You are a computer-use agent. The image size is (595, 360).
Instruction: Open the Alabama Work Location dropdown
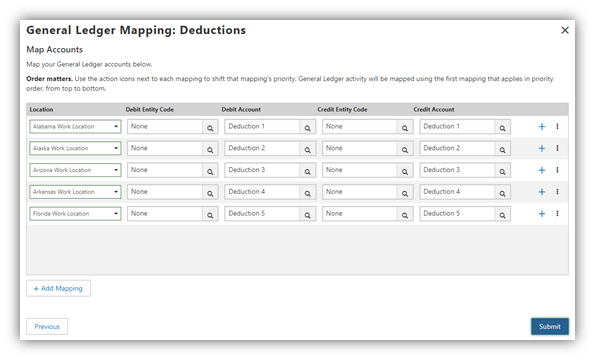tap(75, 127)
